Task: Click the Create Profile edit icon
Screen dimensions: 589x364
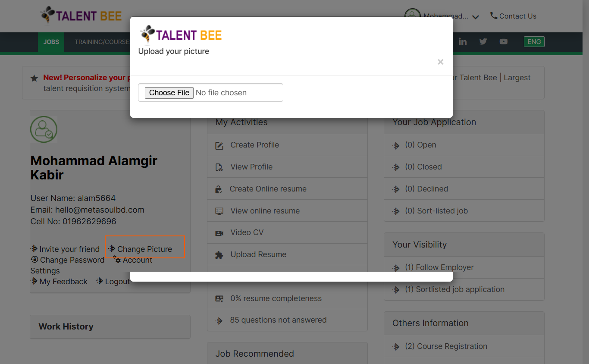Action: (219, 145)
